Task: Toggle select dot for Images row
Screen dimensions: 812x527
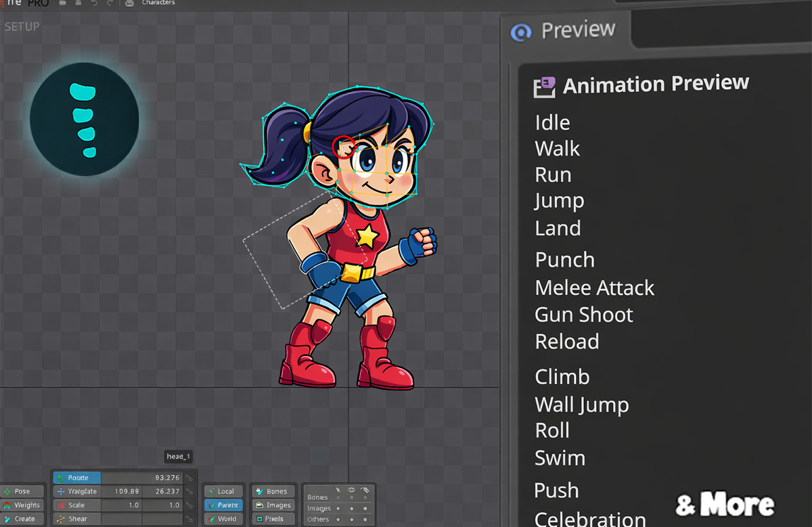Action: pyautogui.click(x=338, y=509)
